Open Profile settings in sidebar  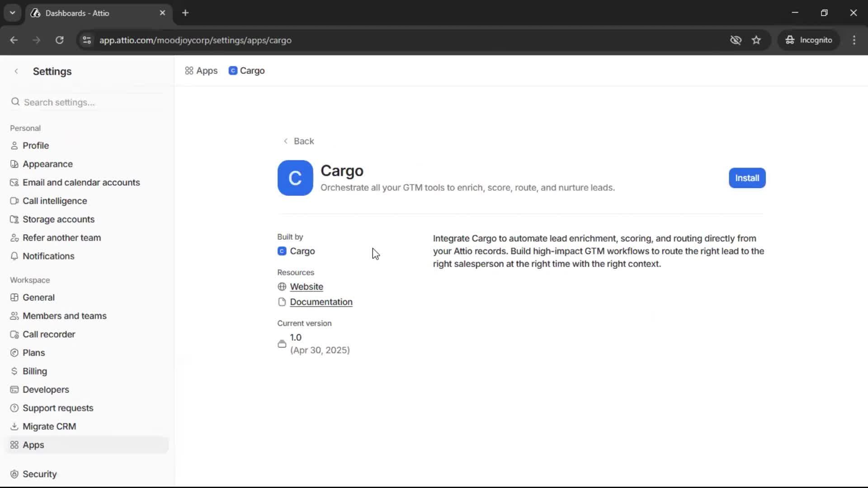click(36, 145)
